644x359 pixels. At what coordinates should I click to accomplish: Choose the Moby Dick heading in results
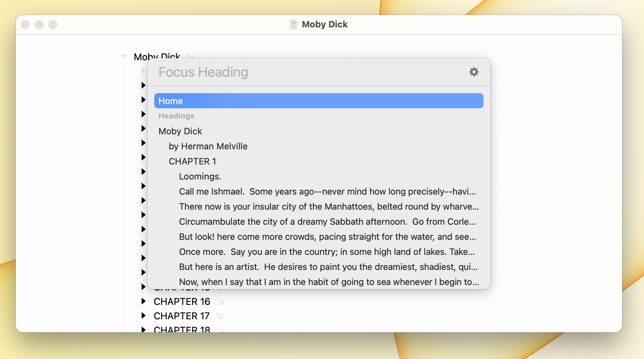(319, 131)
